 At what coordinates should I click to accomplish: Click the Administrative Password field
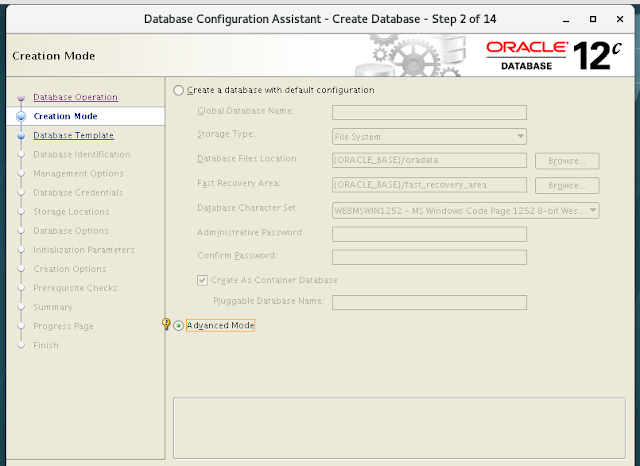429,234
